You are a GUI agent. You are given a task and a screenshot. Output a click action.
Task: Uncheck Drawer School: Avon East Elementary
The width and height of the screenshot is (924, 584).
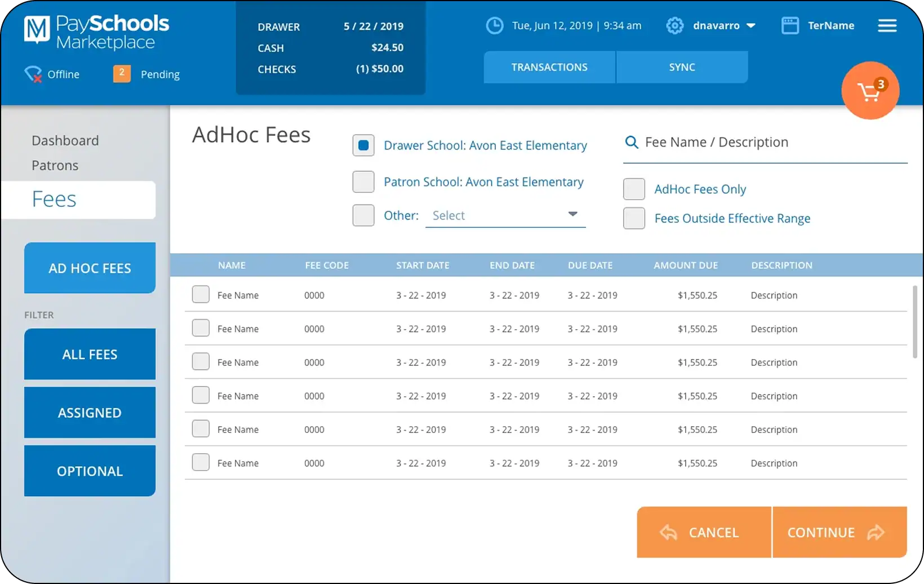coord(363,145)
